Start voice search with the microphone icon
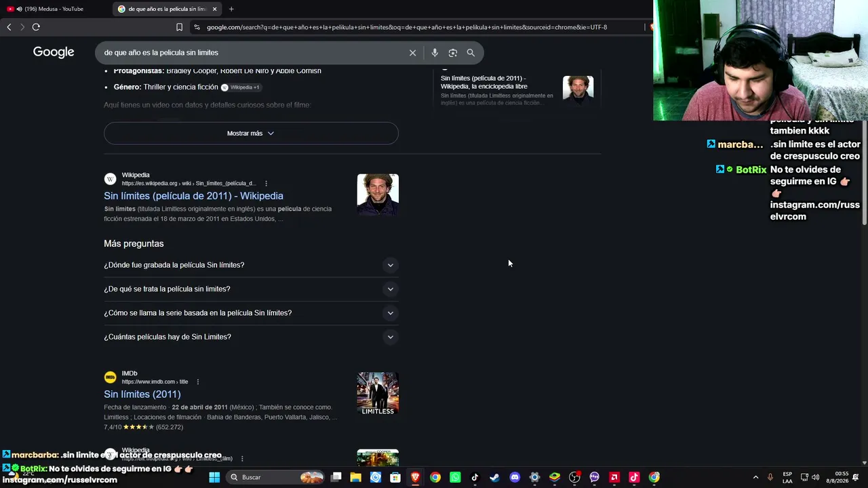The height and width of the screenshot is (488, 868). tap(435, 53)
